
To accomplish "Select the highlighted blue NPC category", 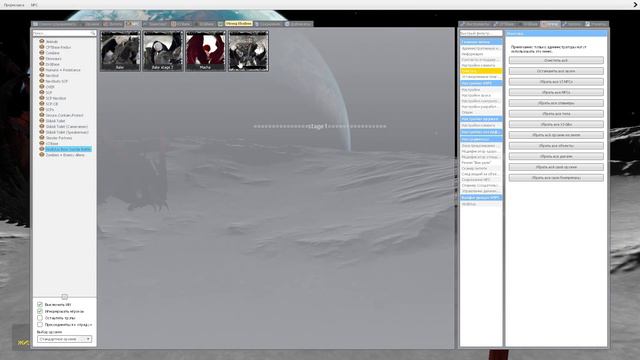I will (68, 149).
